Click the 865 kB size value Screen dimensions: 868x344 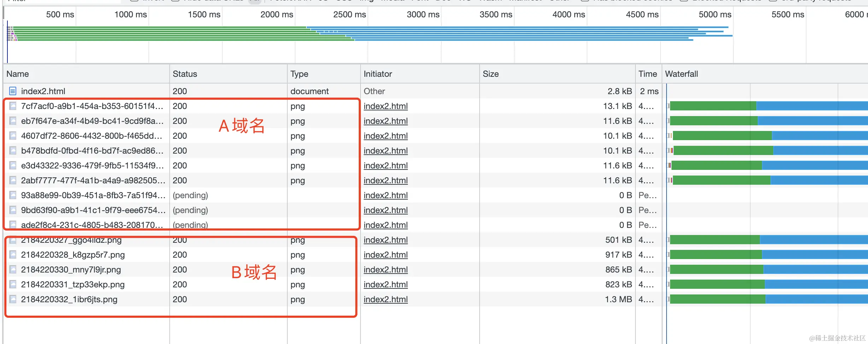(618, 270)
